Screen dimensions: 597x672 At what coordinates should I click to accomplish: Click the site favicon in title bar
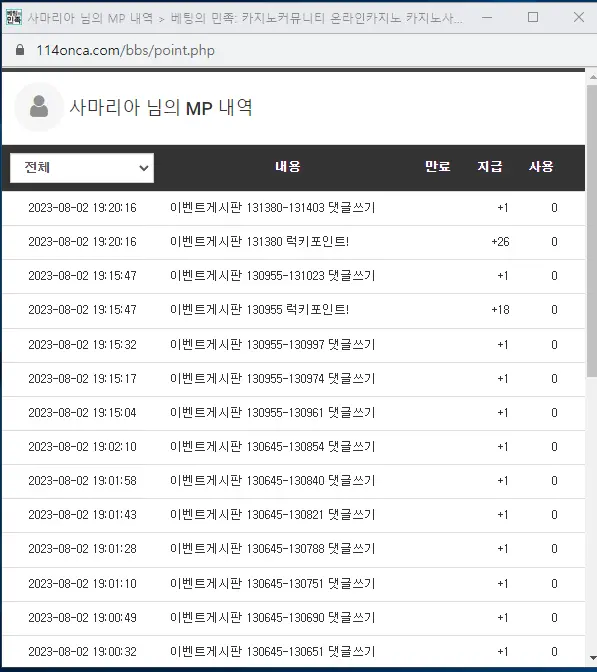14,17
